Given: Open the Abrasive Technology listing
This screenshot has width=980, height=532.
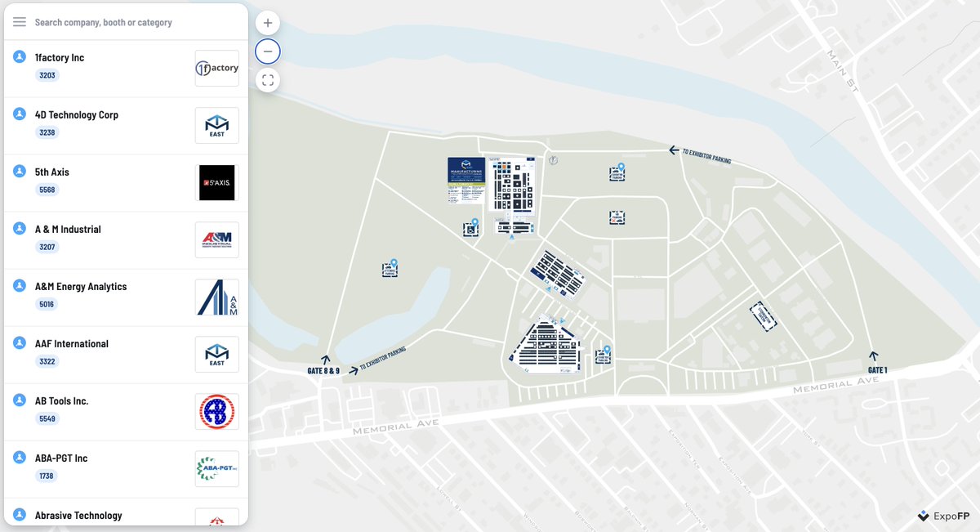Looking at the screenshot, I should (126, 512).
